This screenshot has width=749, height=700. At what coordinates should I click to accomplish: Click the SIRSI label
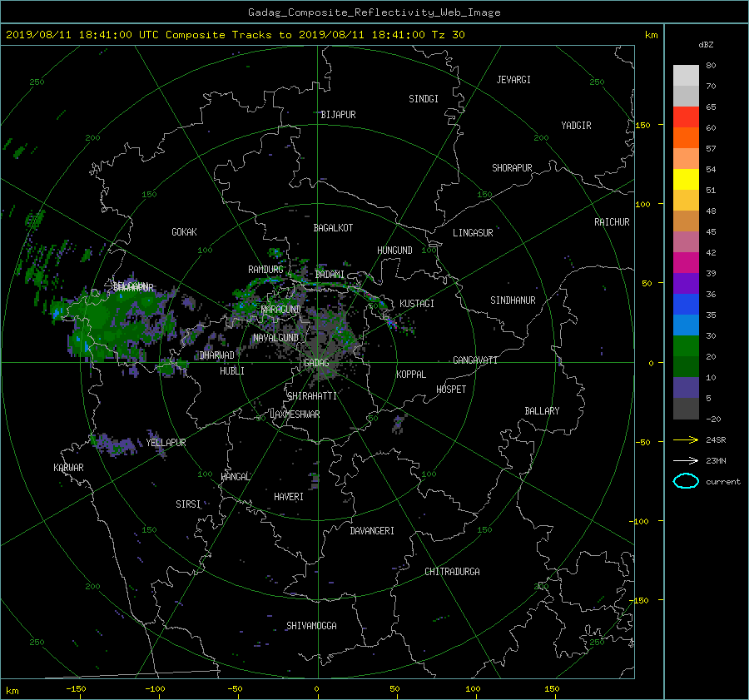pos(188,504)
